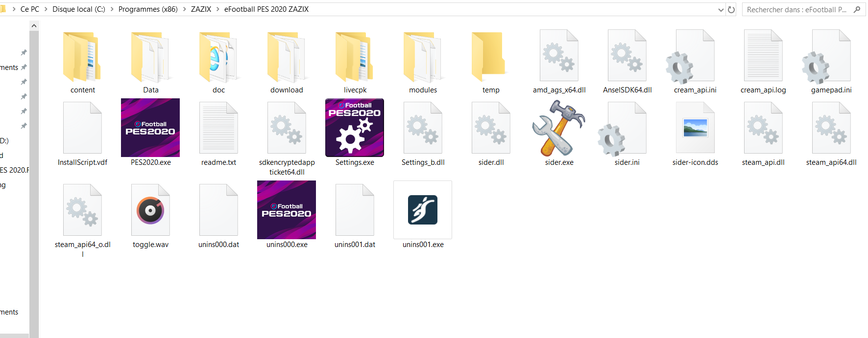Click the search magnifier icon
Viewport: 868px width, 338px height.
click(x=857, y=10)
